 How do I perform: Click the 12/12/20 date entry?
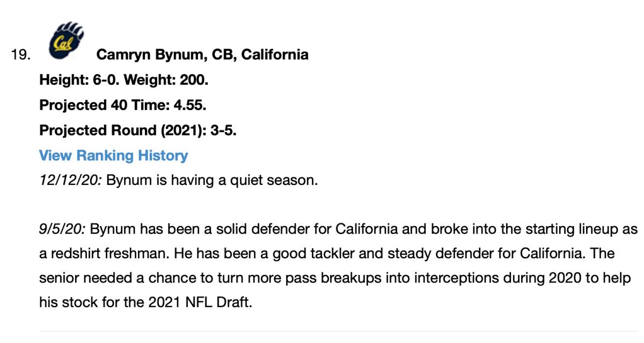click(70, 180)
